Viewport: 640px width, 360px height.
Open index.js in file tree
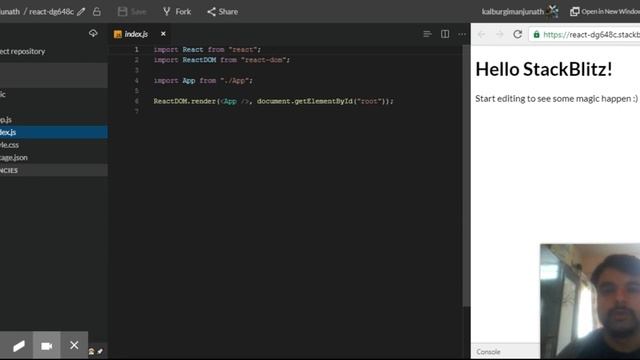(54, 132)
